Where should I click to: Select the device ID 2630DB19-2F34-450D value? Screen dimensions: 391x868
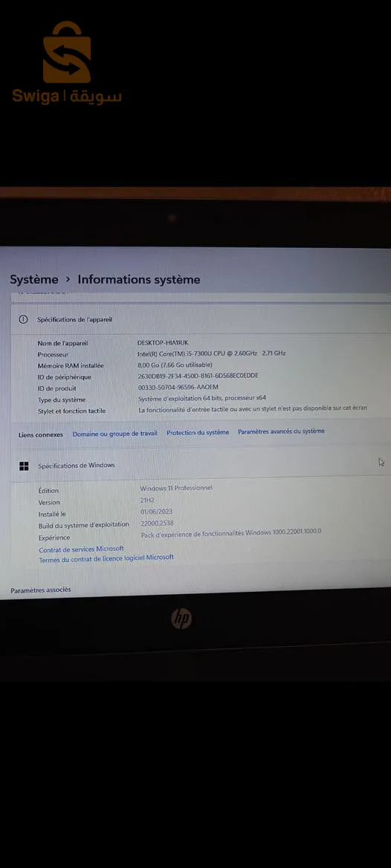[198, 376]
